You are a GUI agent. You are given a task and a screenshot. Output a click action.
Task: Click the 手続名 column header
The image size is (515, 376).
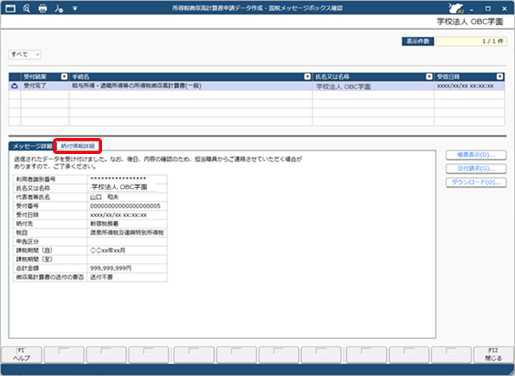pos(190,77)
